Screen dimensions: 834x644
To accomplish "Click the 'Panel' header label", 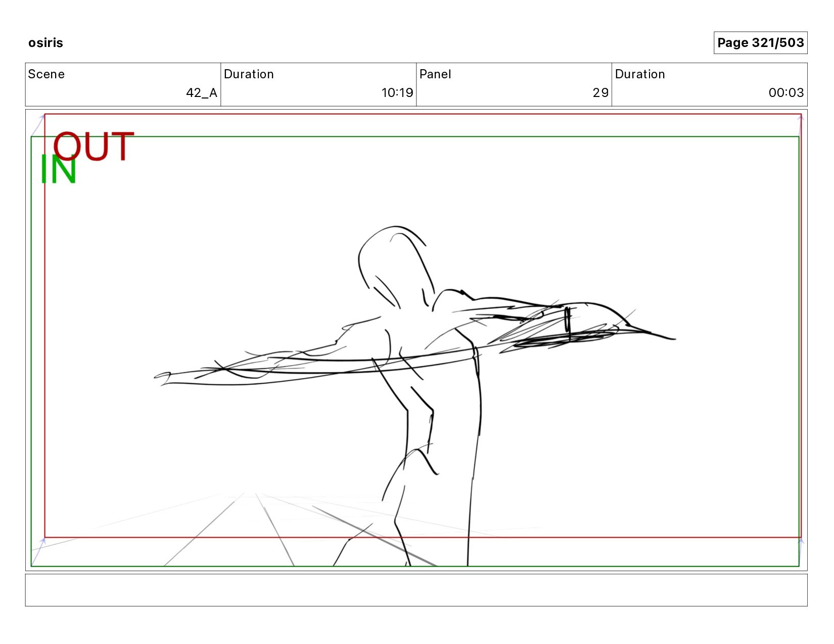I will 435,74.
